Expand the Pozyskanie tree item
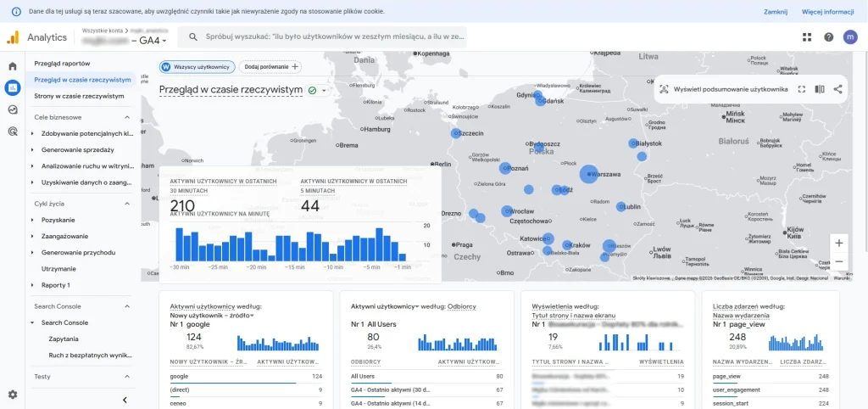This screenshot has width=868, height=409. pos(33,220)
